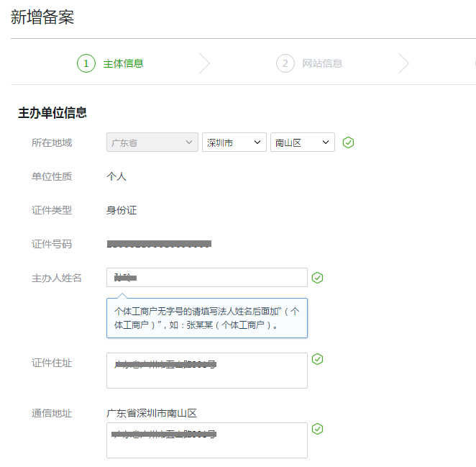Click green checkmark next to 证件住址 box
The height and width of the screenshot is (467, 476).
[317, 359]
